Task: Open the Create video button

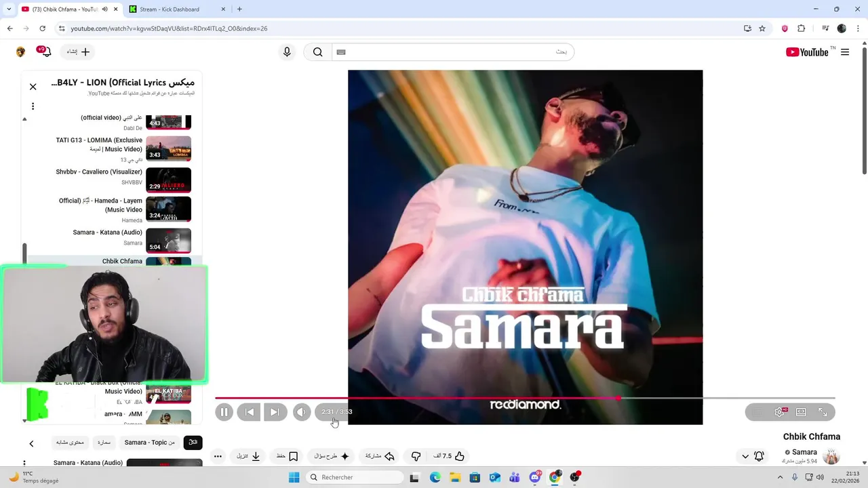Action: [78, 52]
